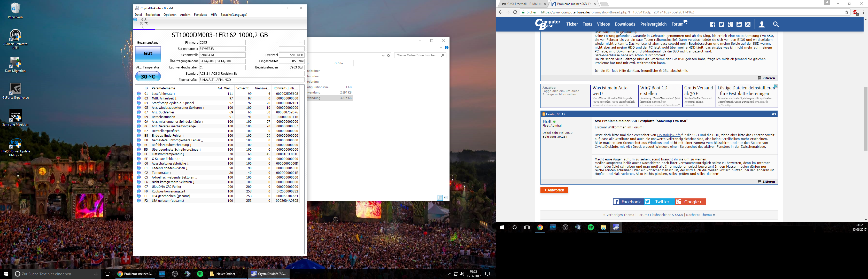The height and width of the screenshot is (279, 868).
Task: Open RSS feed icon in header
Action: coord(748,24)
